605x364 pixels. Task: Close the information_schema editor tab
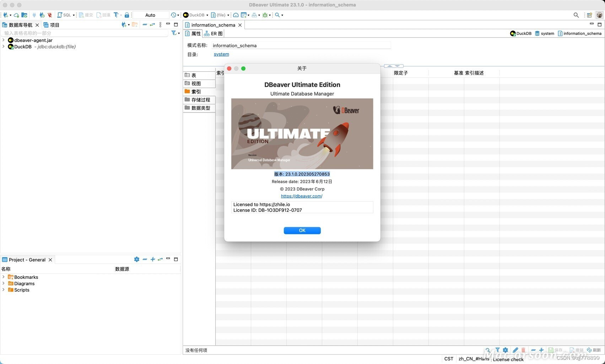(x=240, y=25)
